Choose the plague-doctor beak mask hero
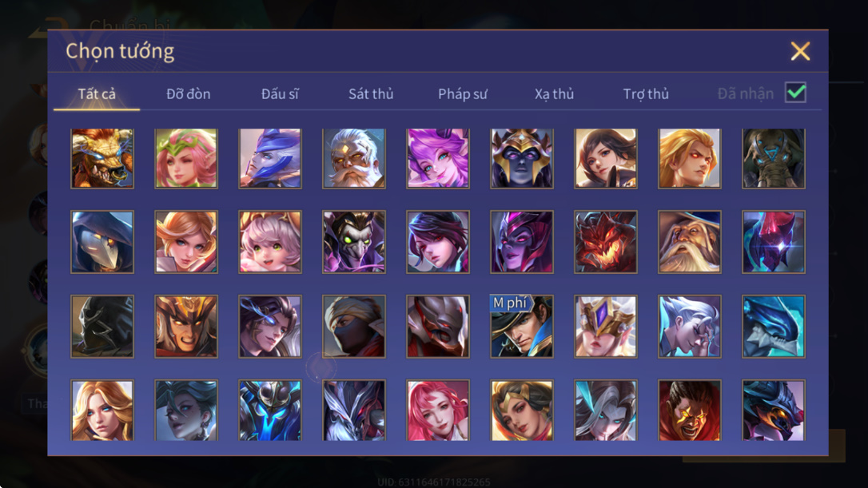Image resolution: width=868 pixels, height=488 pixels. coord(102,242)
